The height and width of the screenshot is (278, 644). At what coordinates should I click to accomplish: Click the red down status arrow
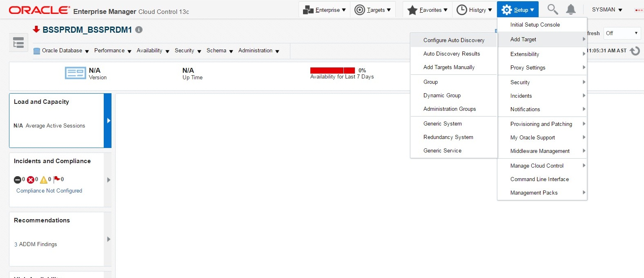click(36, 29)
